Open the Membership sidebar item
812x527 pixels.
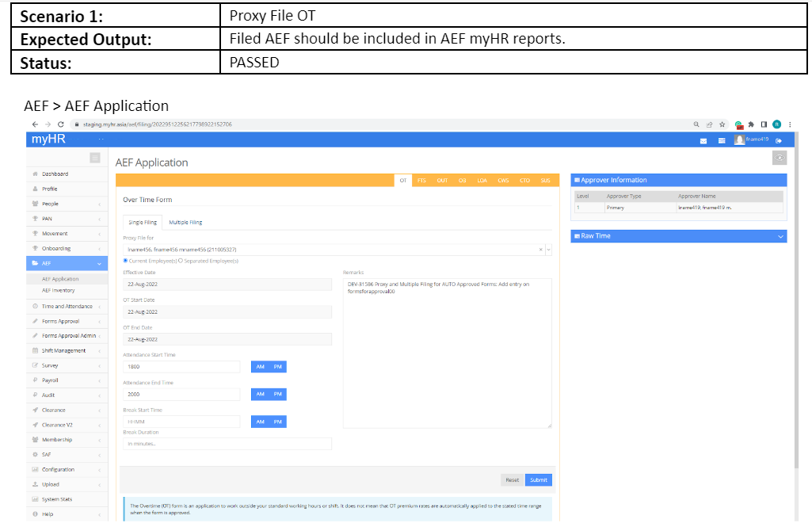67,440
